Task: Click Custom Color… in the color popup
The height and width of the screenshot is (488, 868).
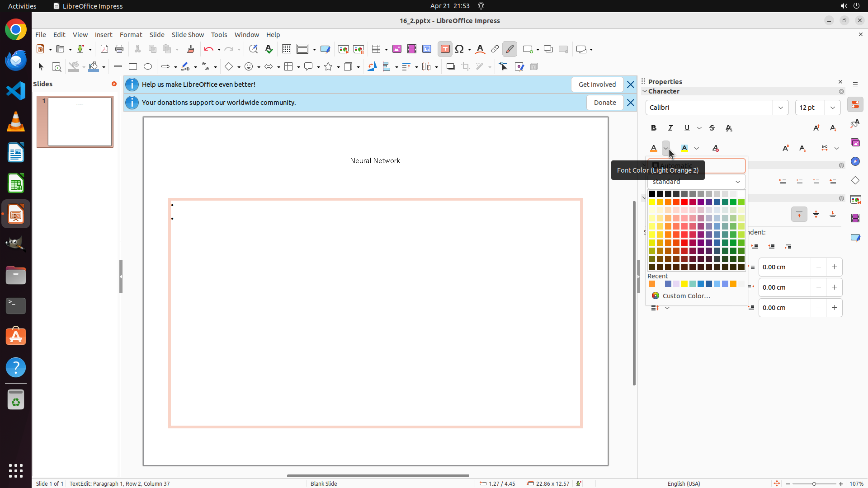Action: (x=686, y=296)
